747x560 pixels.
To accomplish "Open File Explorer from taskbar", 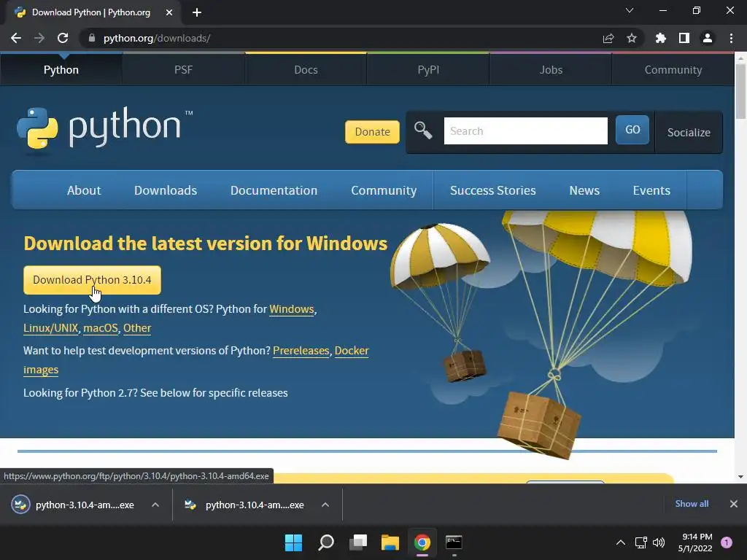I will [390, 542].
